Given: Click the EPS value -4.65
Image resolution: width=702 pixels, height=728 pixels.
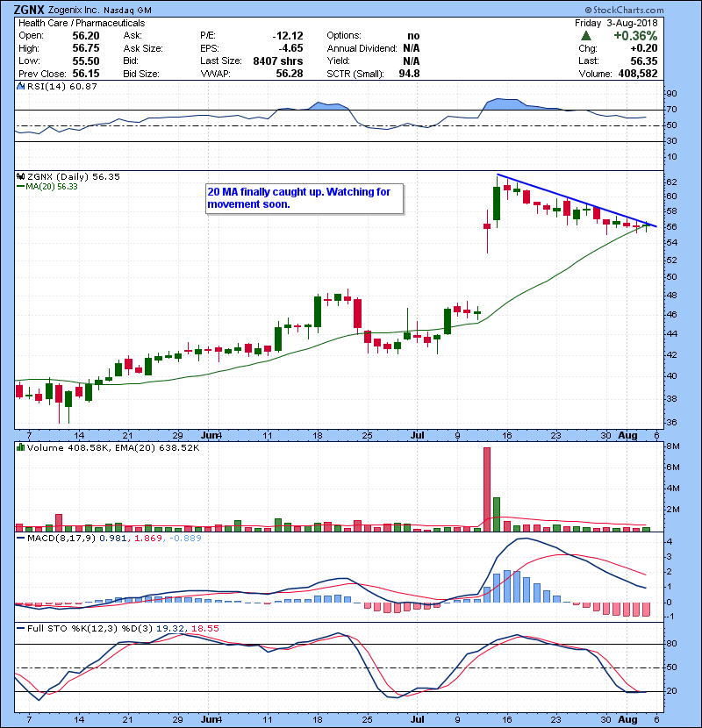Looking at the screenshot, I should (x=290, y=48).
